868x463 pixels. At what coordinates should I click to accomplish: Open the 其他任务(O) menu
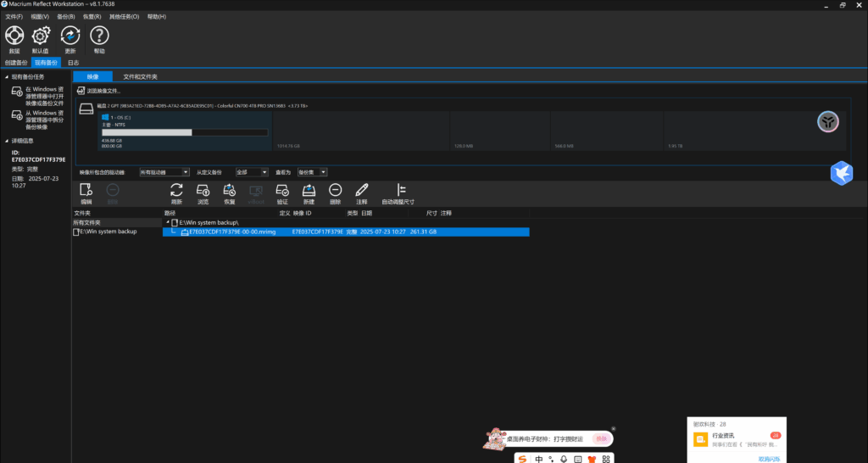124,17
